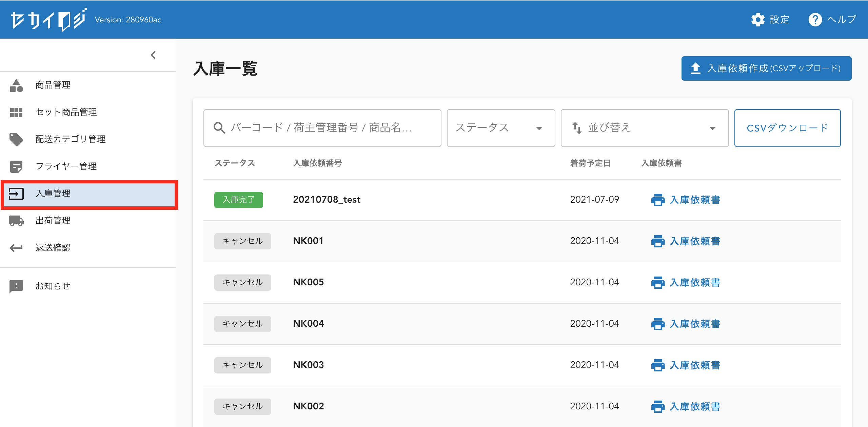The image size is (868, 427).
Task: Click the 入庫完了 green status badge
Action: (x=238, y=200)
